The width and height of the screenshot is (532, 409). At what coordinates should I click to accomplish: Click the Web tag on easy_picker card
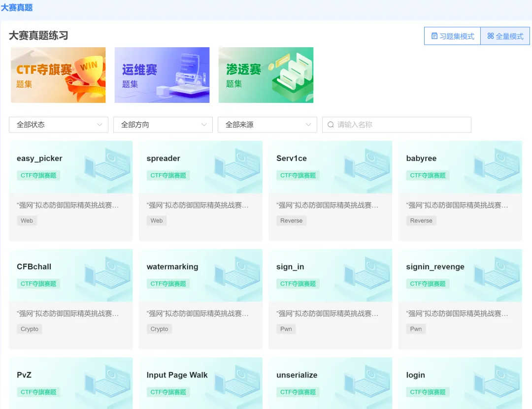[x=27, y=220]
